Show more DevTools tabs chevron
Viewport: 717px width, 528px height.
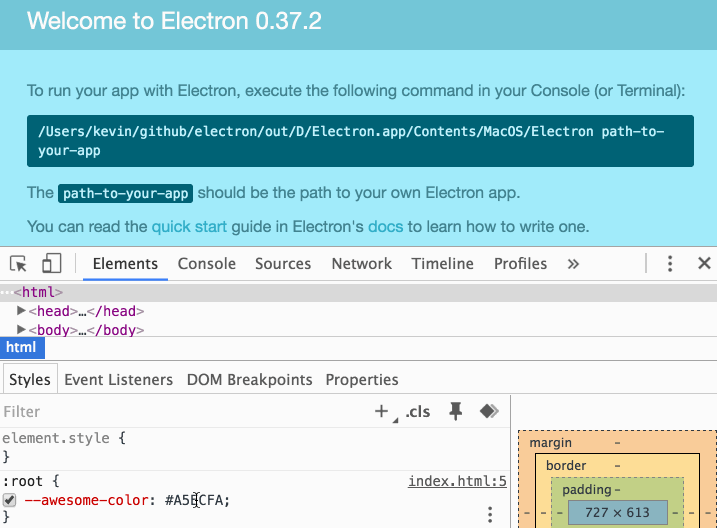click(x=573, y=264)
